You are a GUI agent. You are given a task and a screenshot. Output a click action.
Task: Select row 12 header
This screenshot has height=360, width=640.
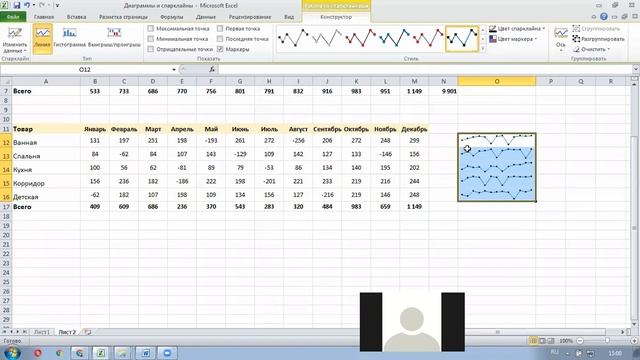6,142
